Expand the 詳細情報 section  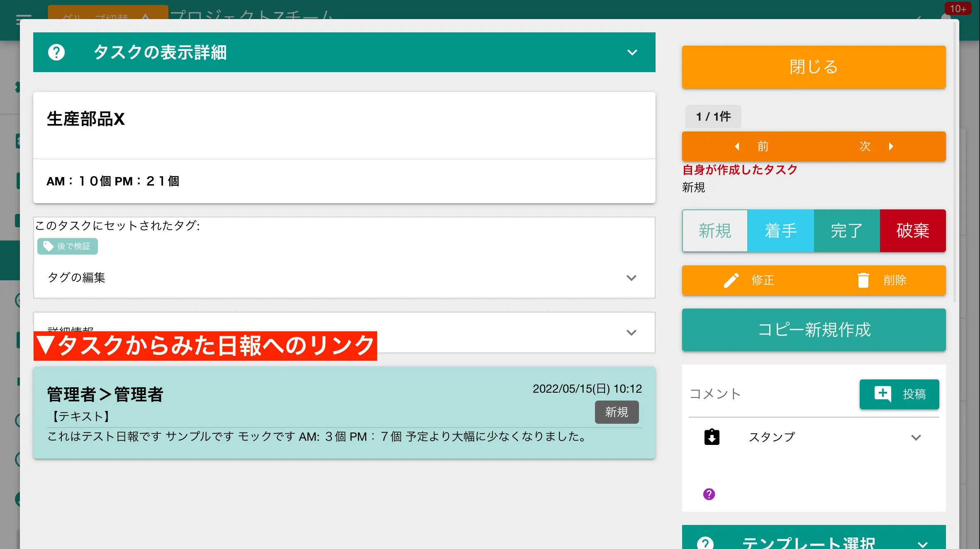pyautogui.click(x=631, y=332)
